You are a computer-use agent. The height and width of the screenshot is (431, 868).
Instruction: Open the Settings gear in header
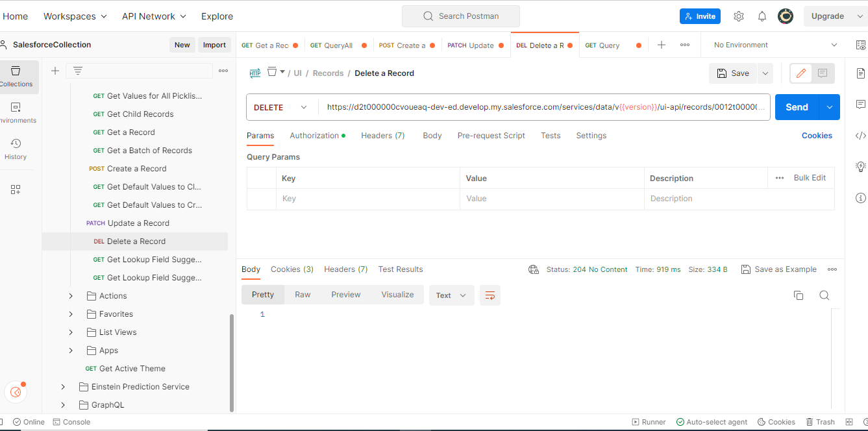pyautogui.click(x=739, y=16)
